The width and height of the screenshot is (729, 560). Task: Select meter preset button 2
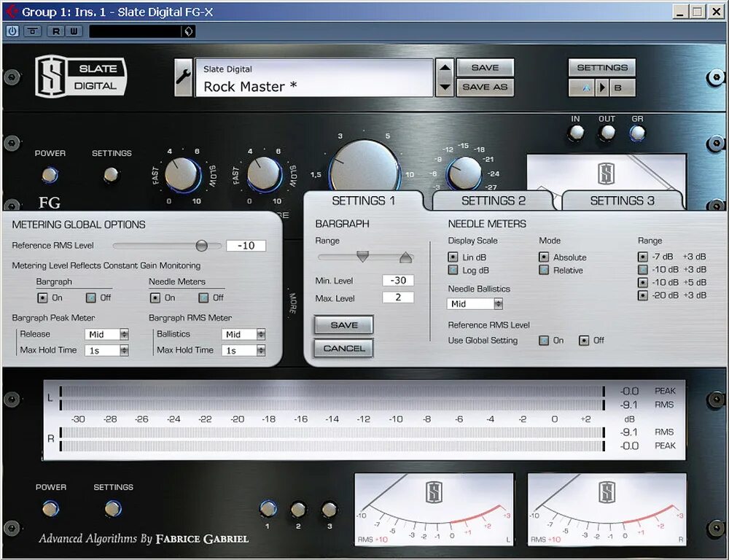298,509
